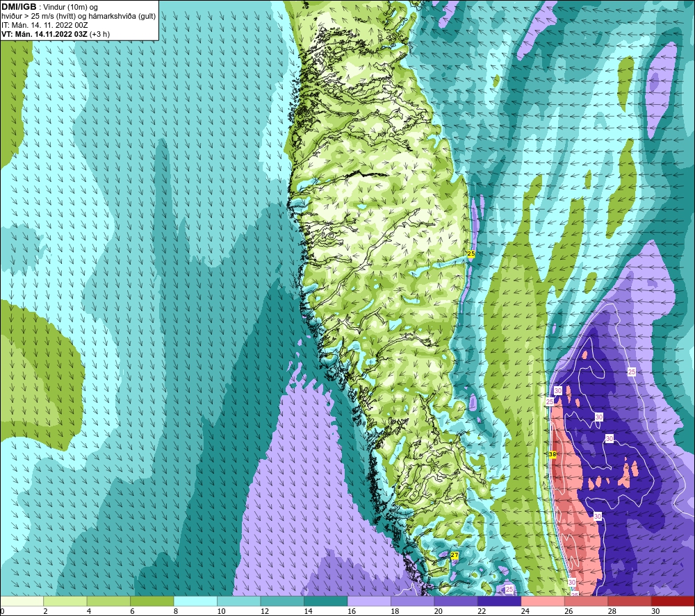The height and width of the screenshot is (616, 695).
Task: Click the '14' tick label on the color scale
Action: click(x=308, y=611)
